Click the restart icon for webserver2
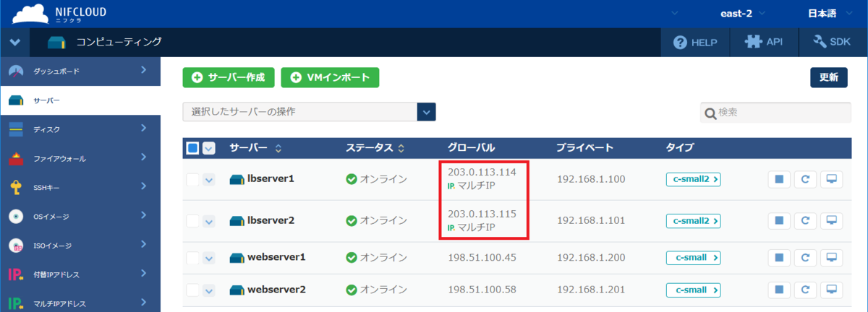Screen dimensions: 868x312 (805, 290)
